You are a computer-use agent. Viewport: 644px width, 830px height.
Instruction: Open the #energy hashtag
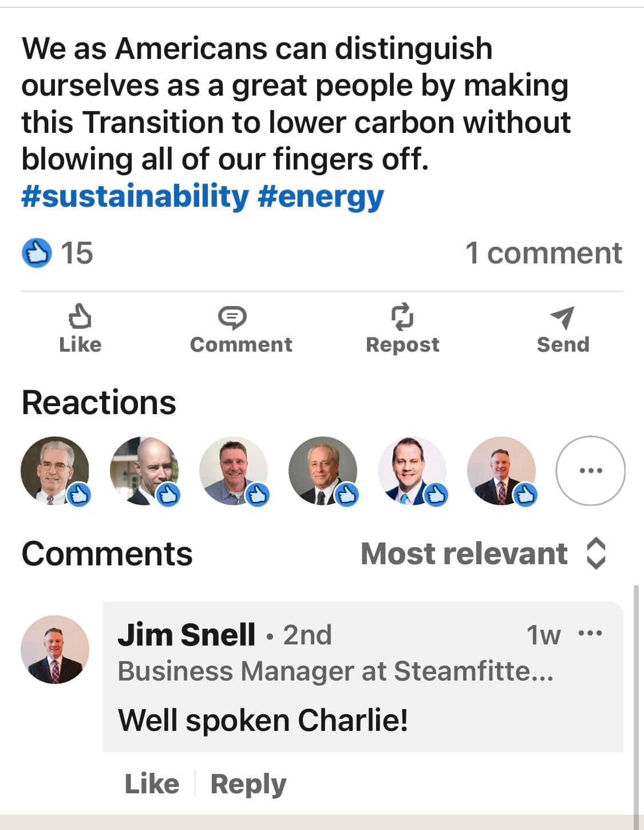tap(321, 196)
